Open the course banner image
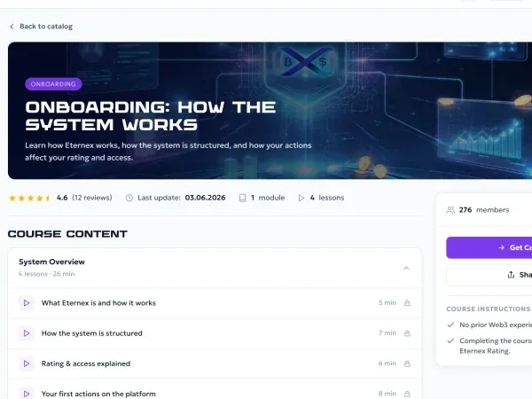Viewport: 532px width, 399px height. (270, 110)
